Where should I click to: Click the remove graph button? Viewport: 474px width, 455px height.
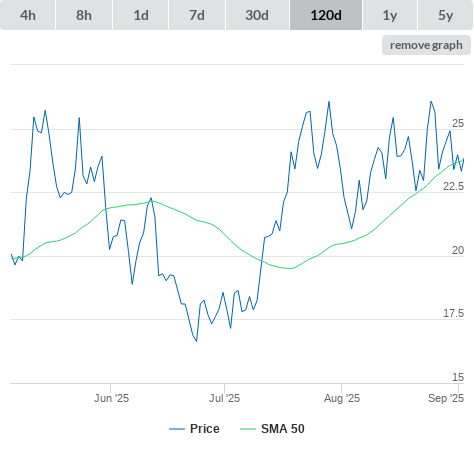click(x=426, y=45)
